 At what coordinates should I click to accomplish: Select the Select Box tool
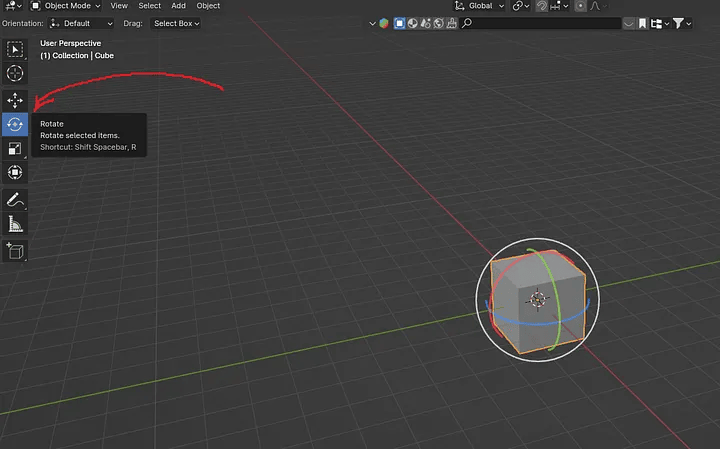(x=15, y=49)
